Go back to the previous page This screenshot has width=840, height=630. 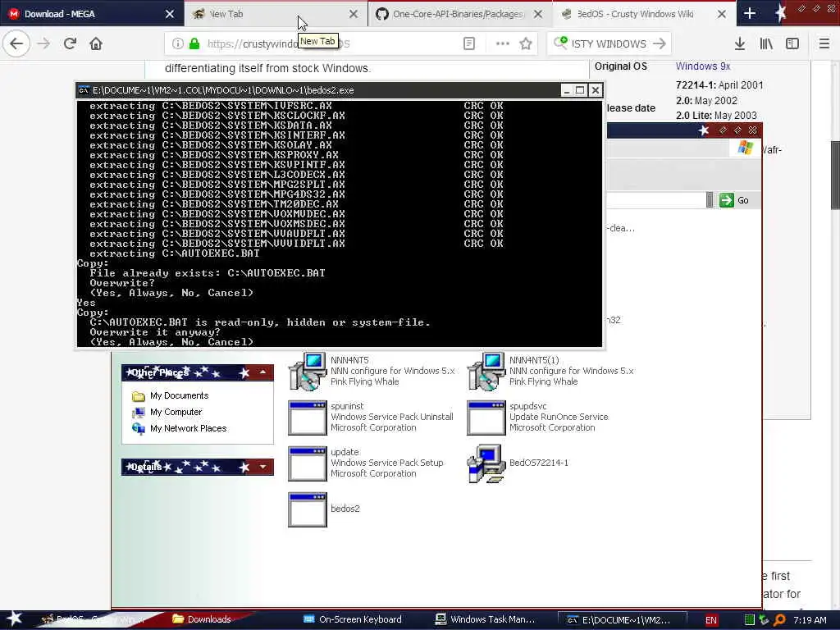(16, 44)
